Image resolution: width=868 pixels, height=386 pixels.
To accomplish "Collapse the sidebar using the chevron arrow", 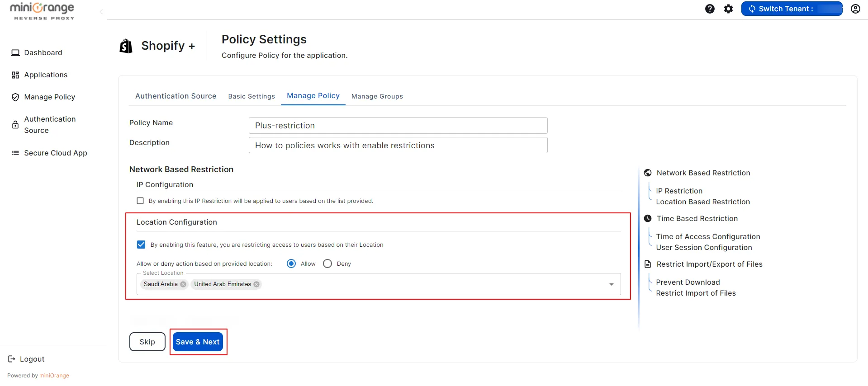I will click(x=101, y=12).
